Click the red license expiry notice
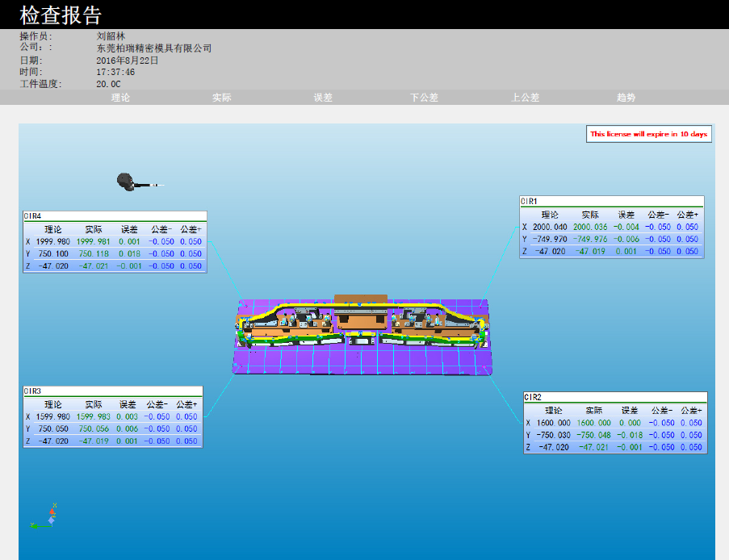729x560 pixels. 648,134
